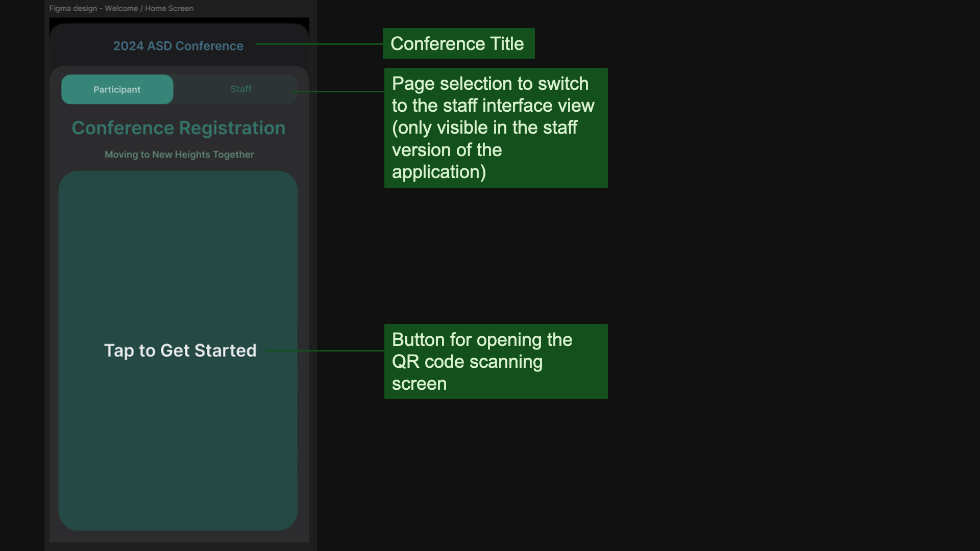
Task: Switch to the Staff tab
Action: click(x=240, y=89)
